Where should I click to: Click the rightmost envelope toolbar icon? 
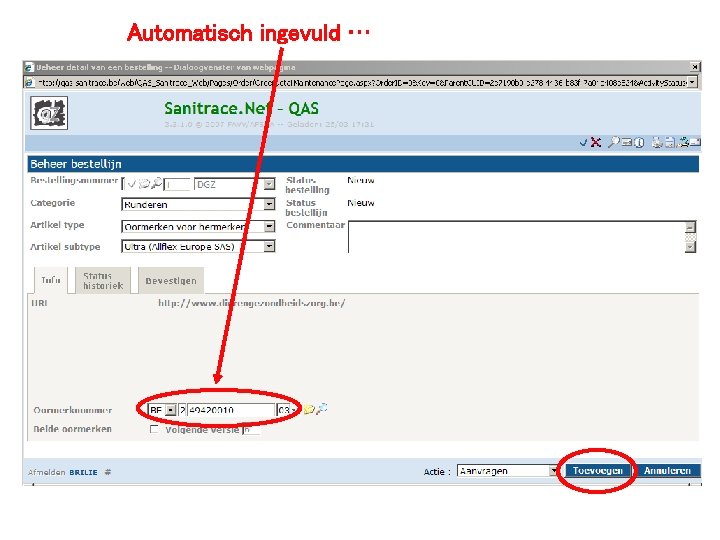coord(695,142)
